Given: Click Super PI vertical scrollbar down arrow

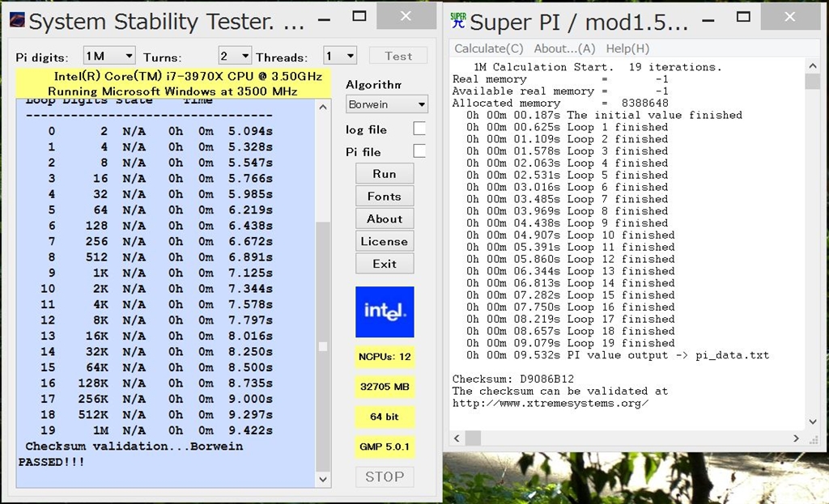Looking at the screenshot, I should click(x=813, y=421).
